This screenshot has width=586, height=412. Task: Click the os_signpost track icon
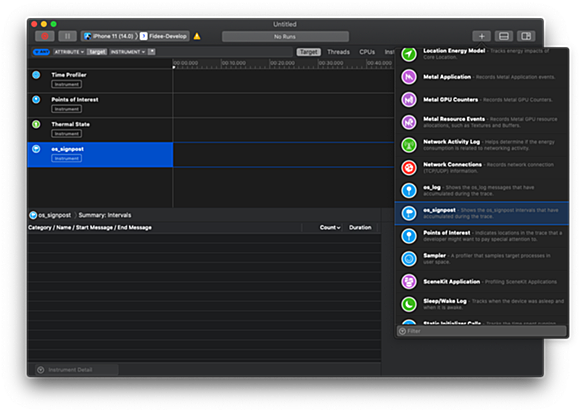36,149
